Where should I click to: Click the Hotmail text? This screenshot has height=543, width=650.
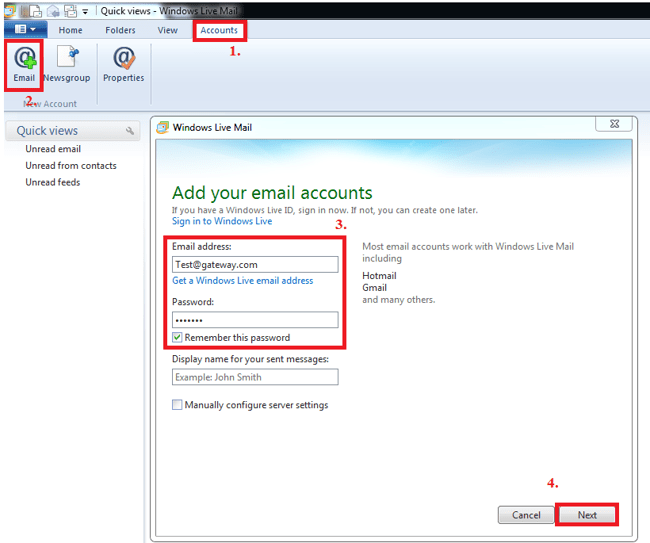point(379,276)
